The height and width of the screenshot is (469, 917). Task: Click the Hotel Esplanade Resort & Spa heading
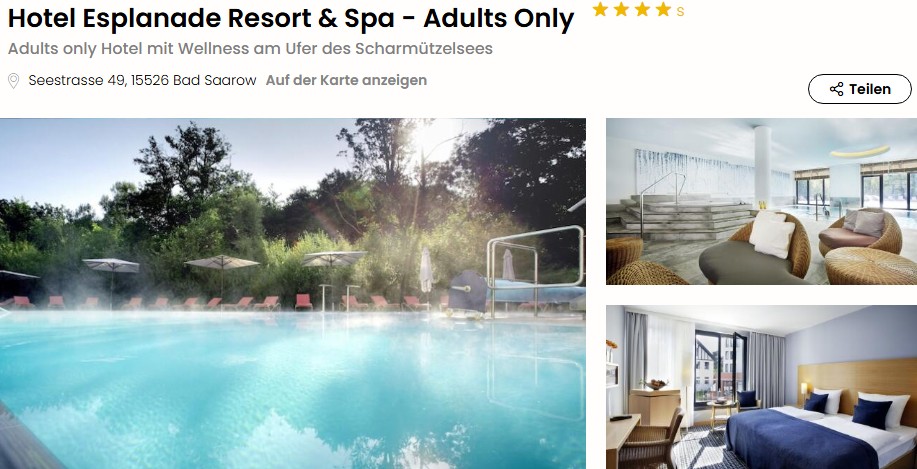[291, 19]
